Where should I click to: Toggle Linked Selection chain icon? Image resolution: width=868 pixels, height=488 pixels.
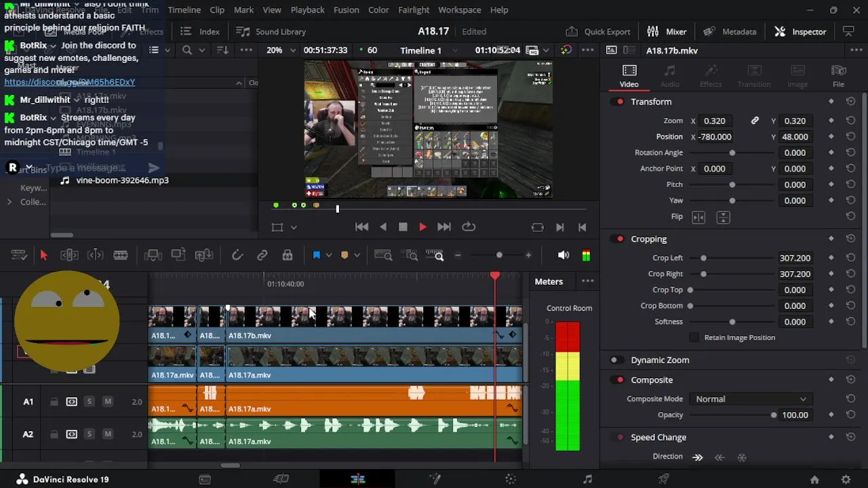(x=262, y=256)
